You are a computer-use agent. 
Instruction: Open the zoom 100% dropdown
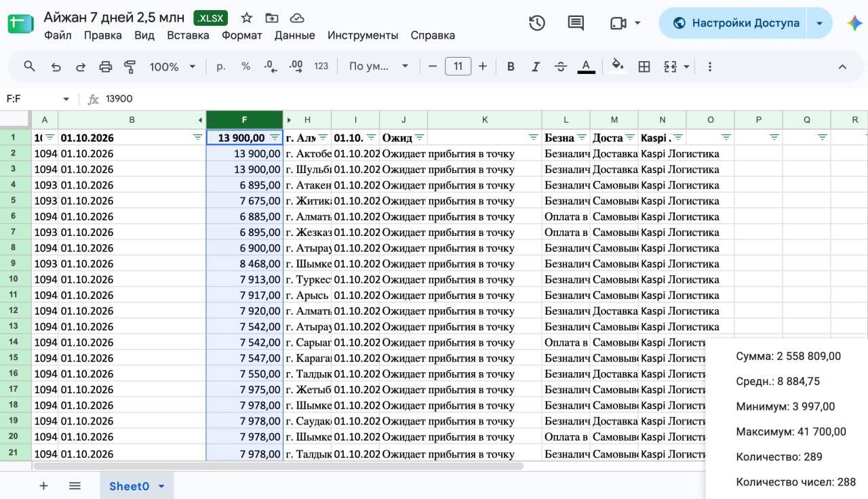172,66
